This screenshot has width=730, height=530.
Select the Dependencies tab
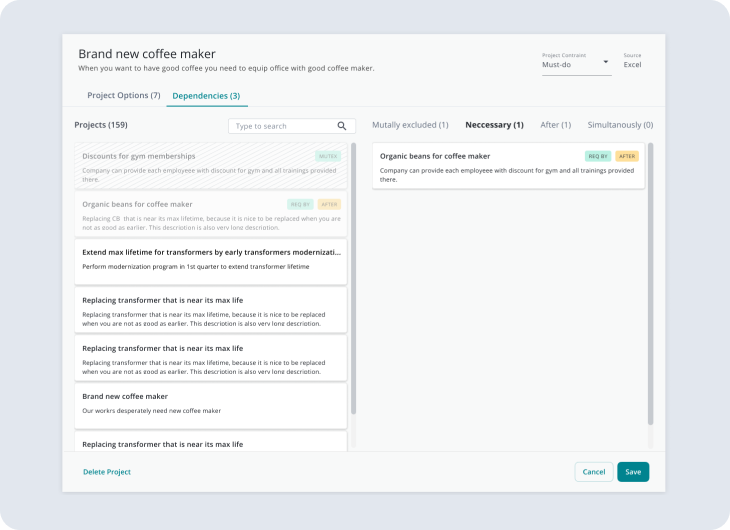(206, 96)
